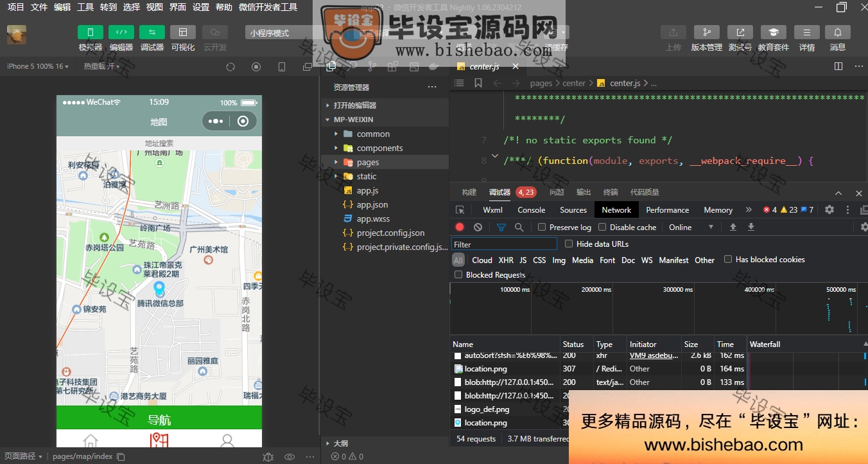Open the hot reload (热重载) dropdown
The width and height of the screenshot is (868, 464).
point(101,66)
